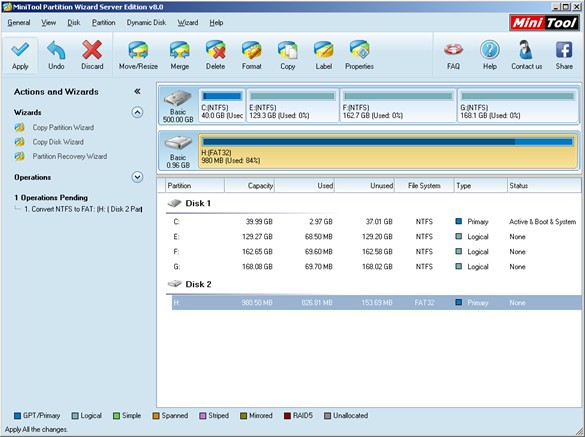Open the Disk menu

point(73,23)
